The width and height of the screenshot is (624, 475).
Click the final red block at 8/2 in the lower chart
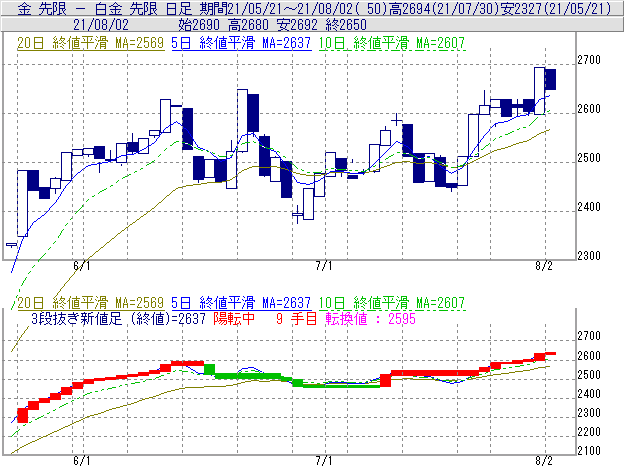click(x=550, y=353)
